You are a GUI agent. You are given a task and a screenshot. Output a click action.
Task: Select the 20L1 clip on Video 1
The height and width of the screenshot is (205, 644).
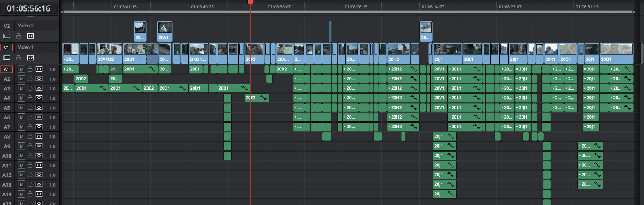[x=473, y=54]
